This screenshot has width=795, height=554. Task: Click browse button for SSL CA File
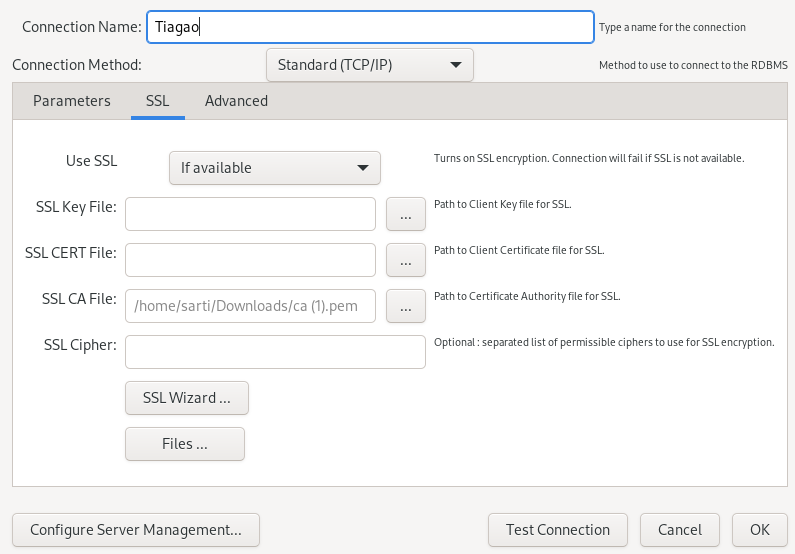(405, 306)
